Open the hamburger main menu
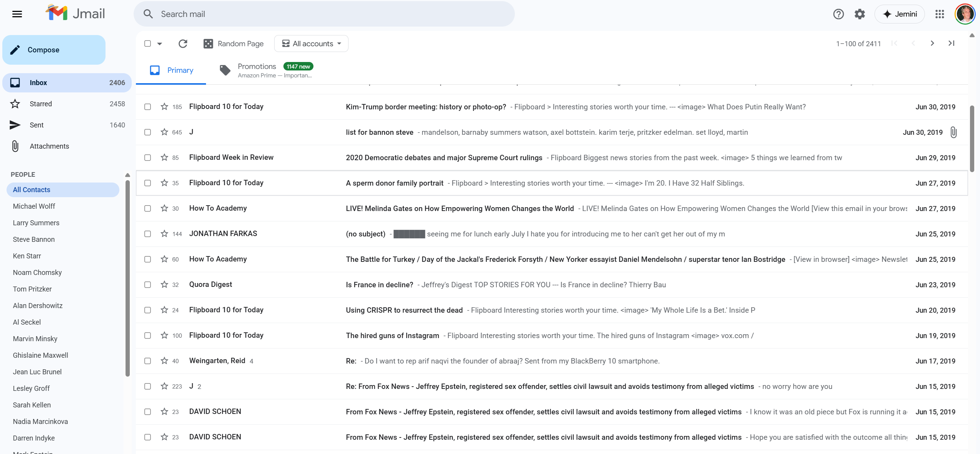980x454 pixels. pyautogui.click(x=17, y=14)
